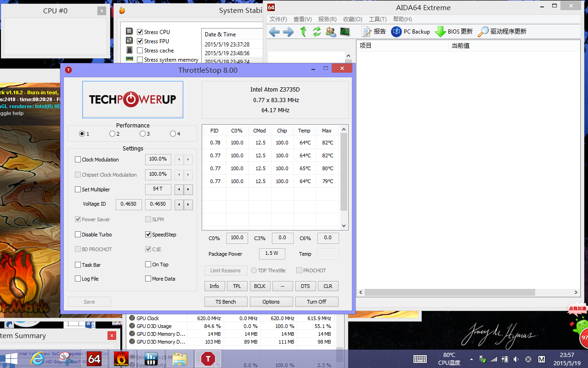Screen dimensions: 588x368
Task: Decrease Voltage ID with left arrow
Action: tap(179, 205)
